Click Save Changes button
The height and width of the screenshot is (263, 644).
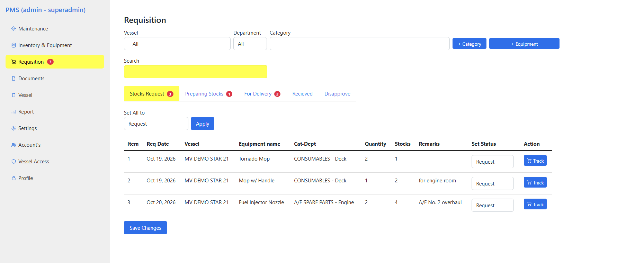point(145,228)
